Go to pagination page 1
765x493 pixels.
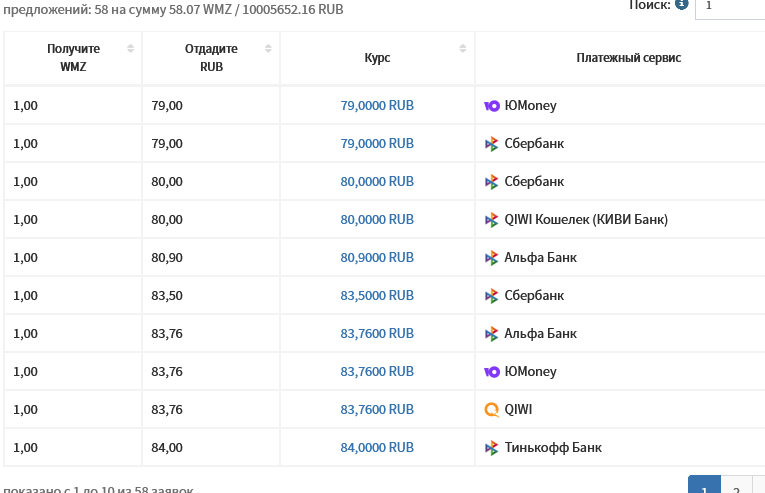(x=704, y=488)
